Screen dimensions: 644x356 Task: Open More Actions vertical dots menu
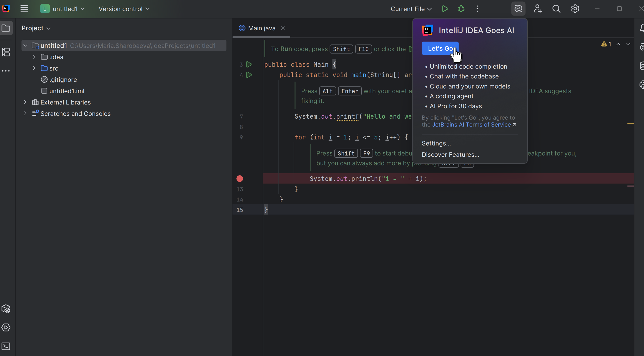pos(477,9)
